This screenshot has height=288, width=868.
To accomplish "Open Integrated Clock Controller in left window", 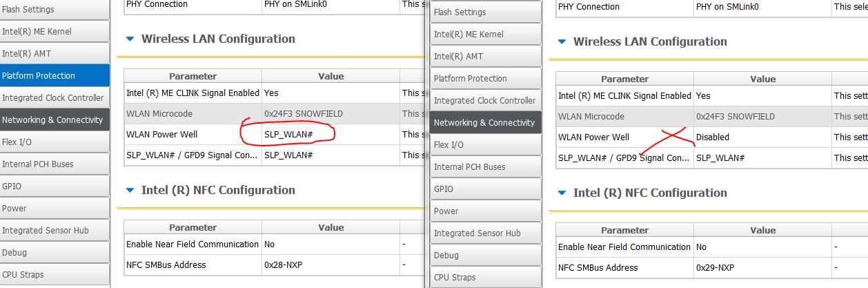I will coord(55,98).
